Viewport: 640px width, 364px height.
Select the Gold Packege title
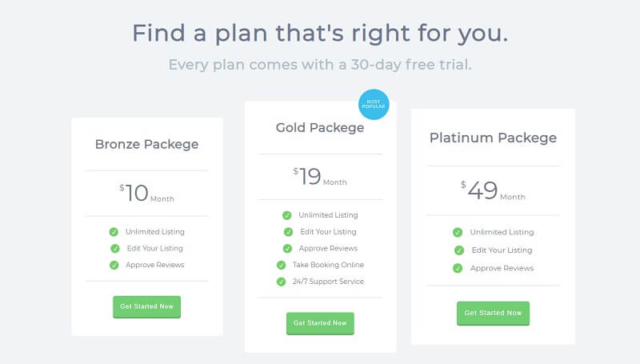click(x=320, y=128)
